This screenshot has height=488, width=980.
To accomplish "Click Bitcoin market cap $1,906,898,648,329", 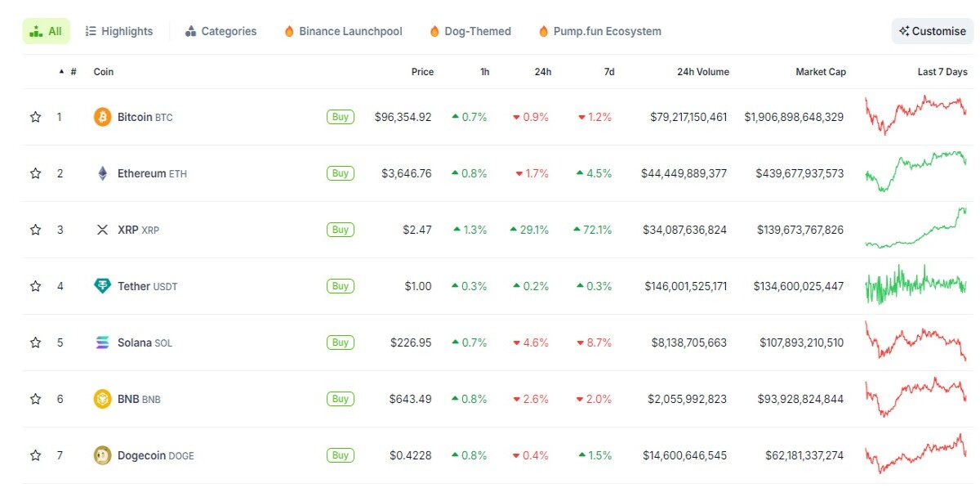I will [794, 117].
